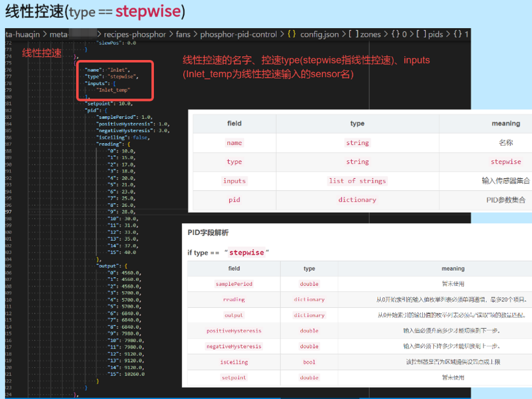Screen dimensions: 532x399
Task: Click 'output' field in PID table
Action: pyautogui.click(x=234, y=315)
